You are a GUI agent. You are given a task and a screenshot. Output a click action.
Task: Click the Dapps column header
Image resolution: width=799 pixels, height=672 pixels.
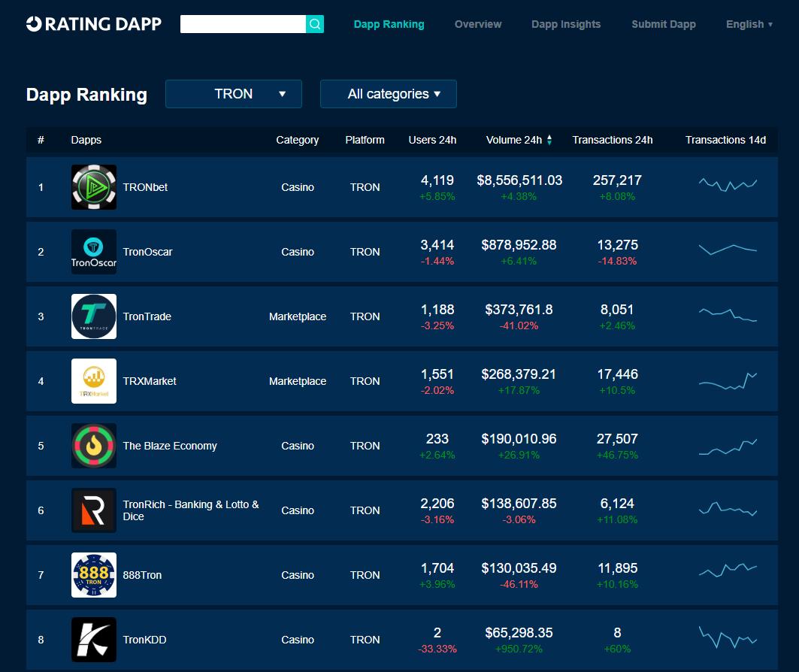click(x=86, y=140)
